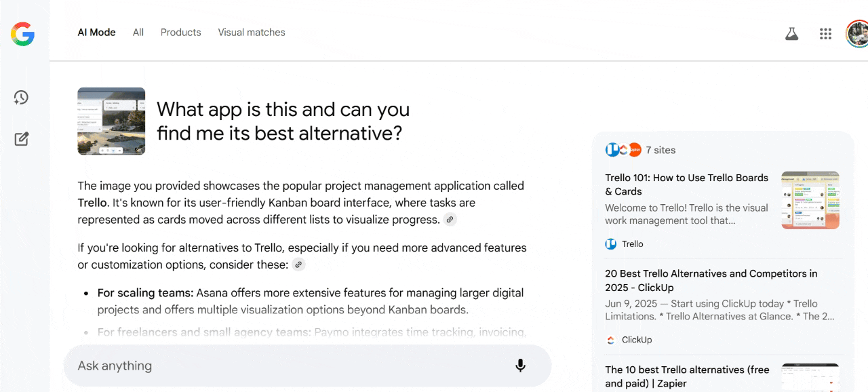
Task: Open 'The 10 best Trello alternatives' Zapier result
Action: 687,376
